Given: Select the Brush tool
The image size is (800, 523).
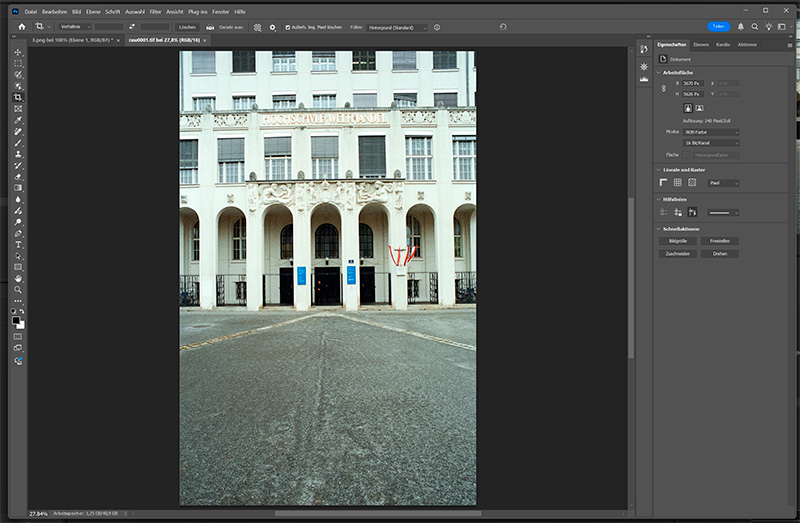Looking at the screenshot, I should (18, 142).
